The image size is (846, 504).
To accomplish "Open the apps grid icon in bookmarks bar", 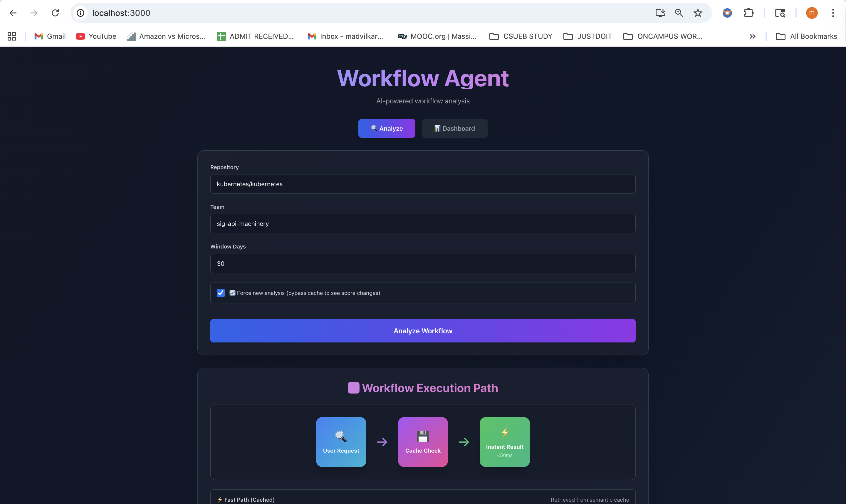I will pos(12,36).
